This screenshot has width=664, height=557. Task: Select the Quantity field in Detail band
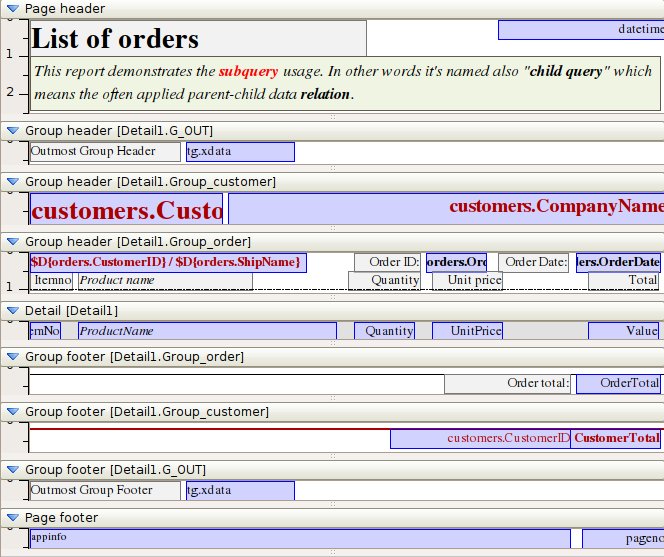click(x=385, y=331)
